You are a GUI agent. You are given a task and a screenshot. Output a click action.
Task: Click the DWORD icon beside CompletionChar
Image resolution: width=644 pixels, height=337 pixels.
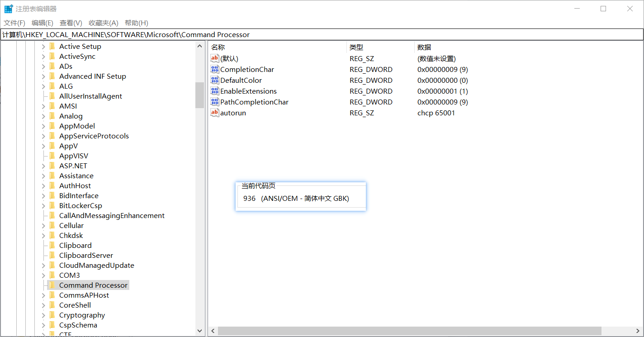click(x=215, y=69)
